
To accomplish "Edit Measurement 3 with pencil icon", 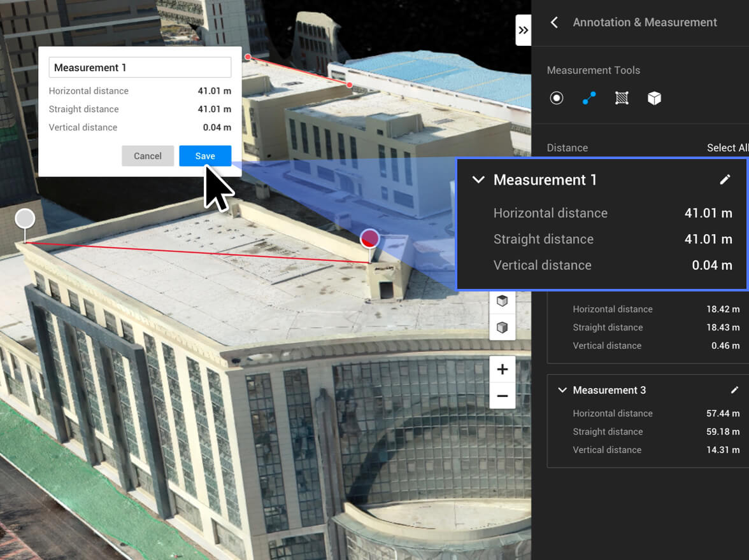I will 734,390.
